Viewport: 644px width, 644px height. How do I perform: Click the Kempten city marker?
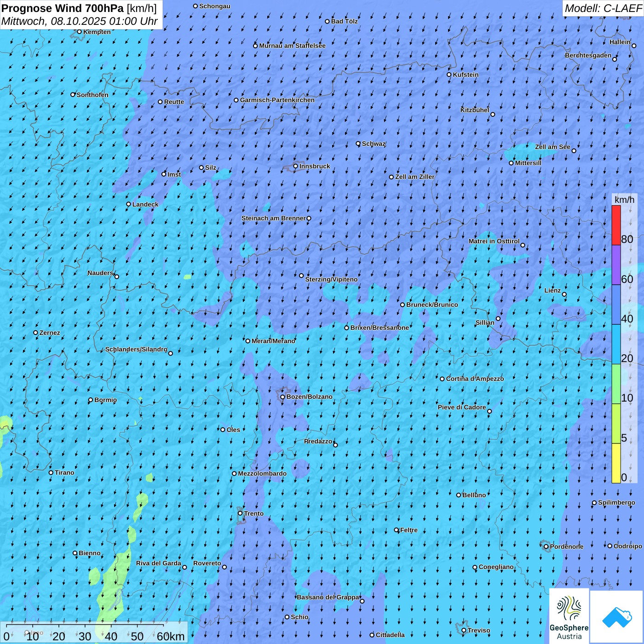(79, 32)
